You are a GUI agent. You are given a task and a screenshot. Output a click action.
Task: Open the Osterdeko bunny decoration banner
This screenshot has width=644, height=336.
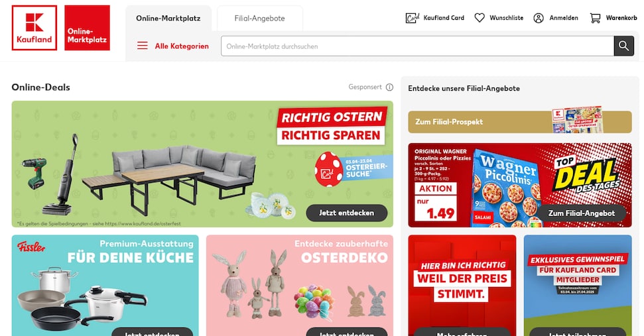[x=299, y=286]
